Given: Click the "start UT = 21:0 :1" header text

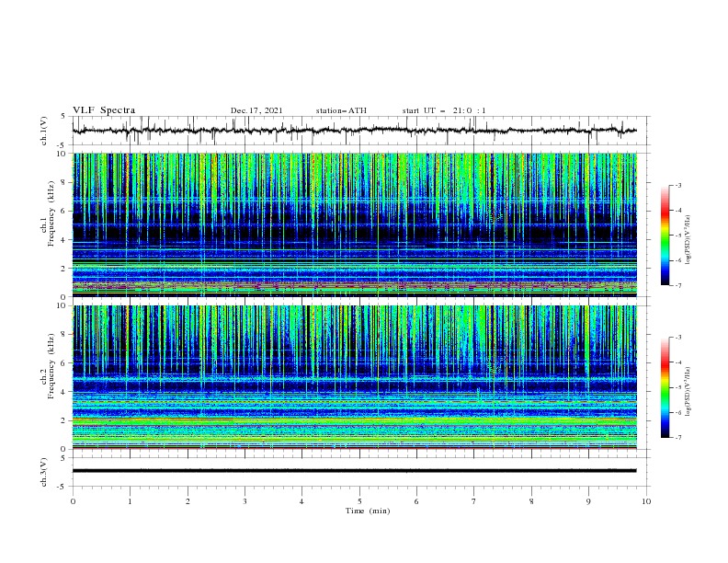Looking at the screenshot, I should (x=444, y=110).
